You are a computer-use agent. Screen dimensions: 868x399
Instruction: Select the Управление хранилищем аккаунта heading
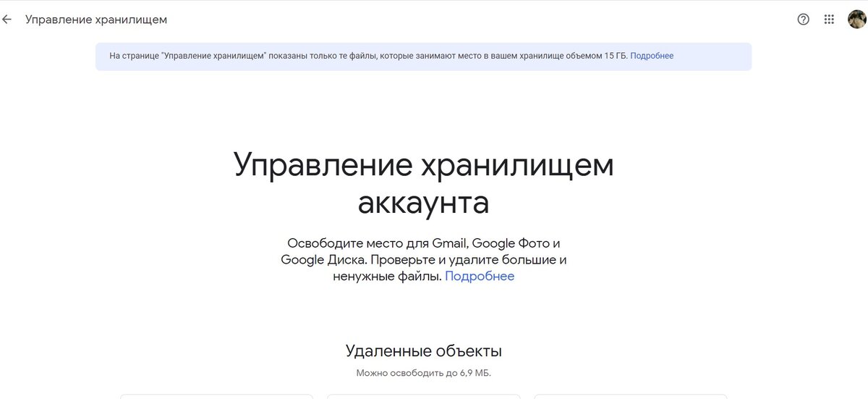(424, 184)
